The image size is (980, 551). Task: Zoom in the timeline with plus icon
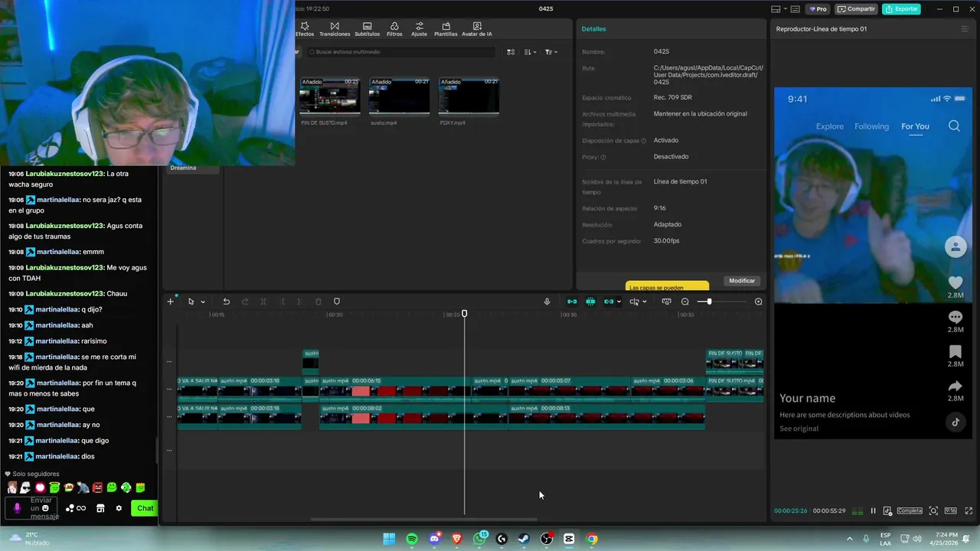758,302
